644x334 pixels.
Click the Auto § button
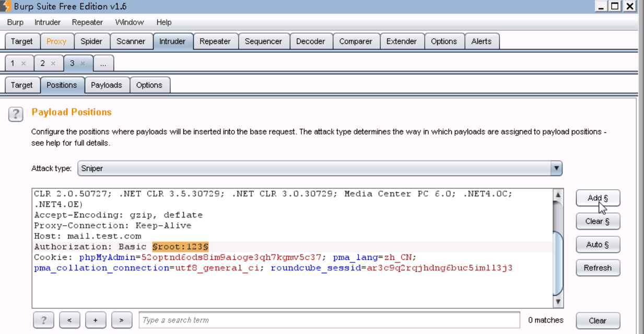click(x=598, y=245)
